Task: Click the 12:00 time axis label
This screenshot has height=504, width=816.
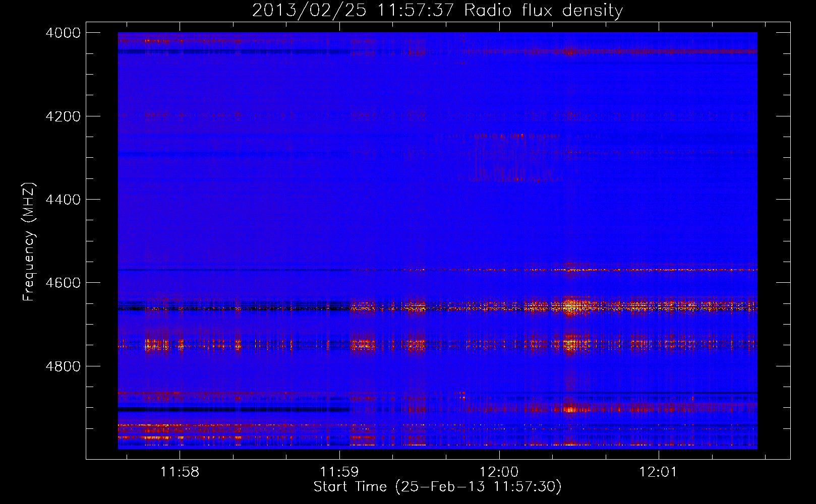Action: click(499, 472)
